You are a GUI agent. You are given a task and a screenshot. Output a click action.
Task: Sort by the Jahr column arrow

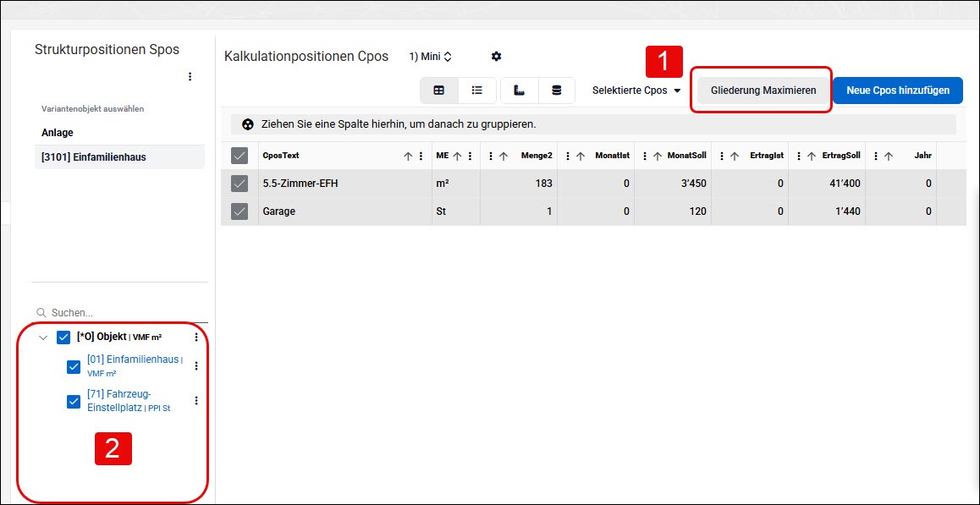pyautogui.click(x=889, y=156)
